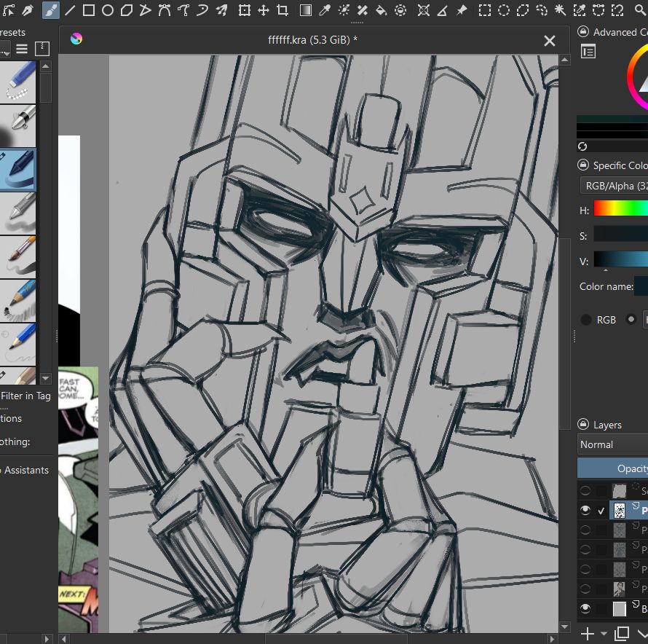This screenshot has height=644, width=648.
Task: Select the RGB radio button
Action: pyautogui.click(x=585, y=320)
